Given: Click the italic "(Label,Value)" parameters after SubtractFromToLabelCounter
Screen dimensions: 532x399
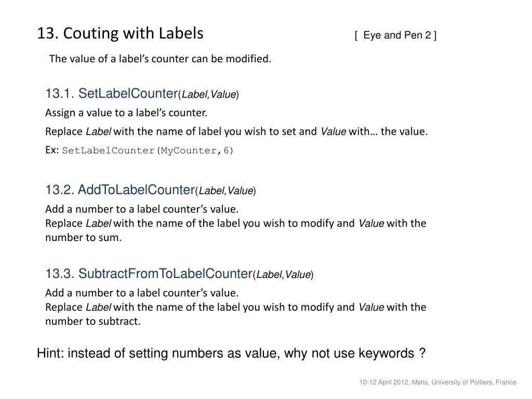Looking at the screenshot, I should point(283,274).
